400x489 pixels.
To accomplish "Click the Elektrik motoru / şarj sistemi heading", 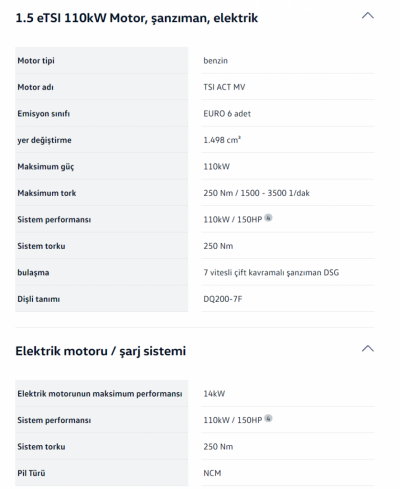I will [x=101, y=351].
